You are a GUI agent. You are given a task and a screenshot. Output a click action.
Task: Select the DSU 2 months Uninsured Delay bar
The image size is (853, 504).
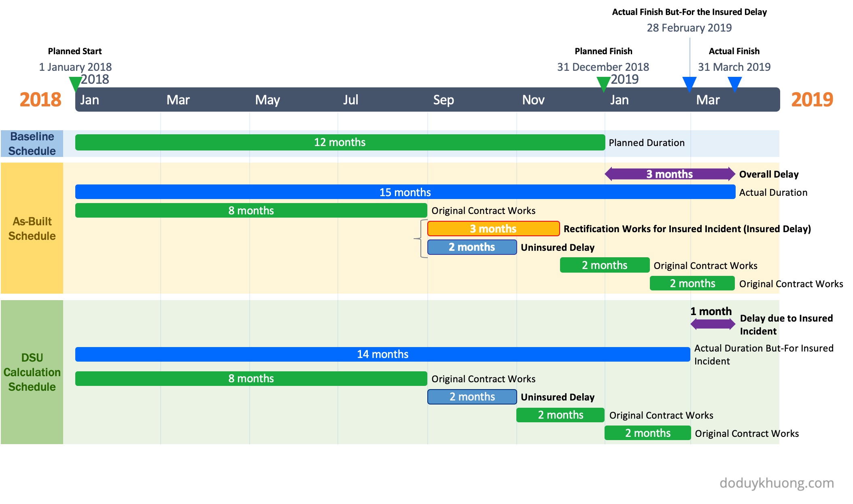point(472,397)
